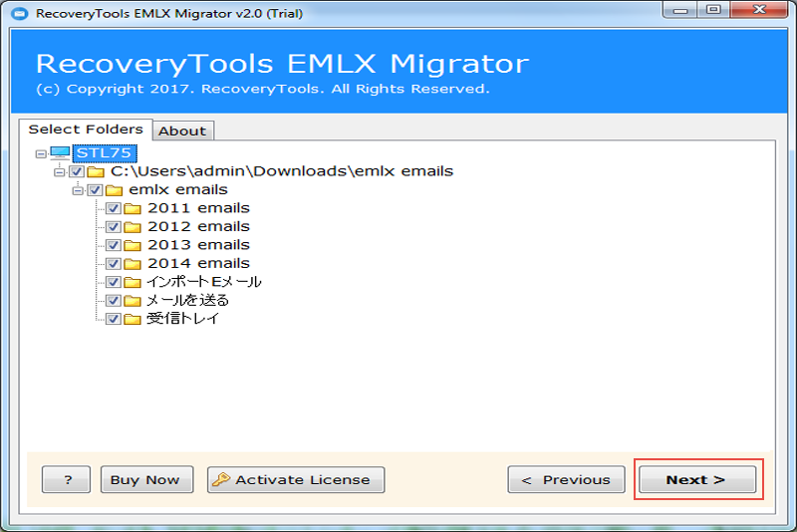Select the 2013 emails label

click(x=198, y=245)
